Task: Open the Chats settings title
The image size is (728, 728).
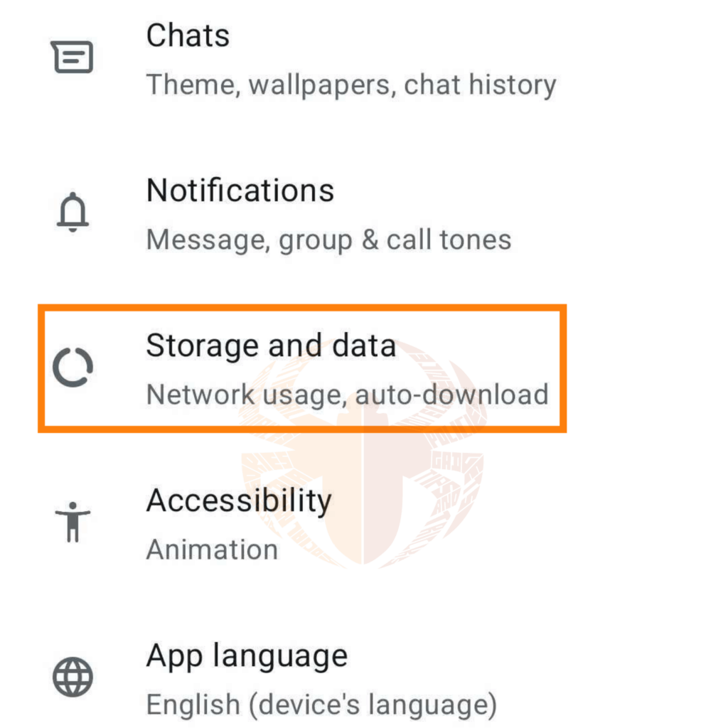Action: pyautogui.click(x=188, y=36)
